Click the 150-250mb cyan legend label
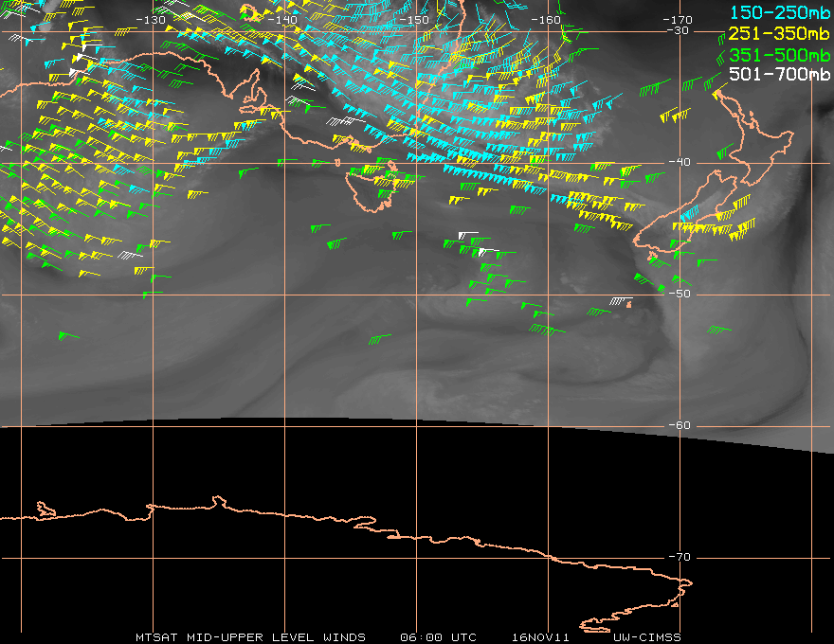 779,12
